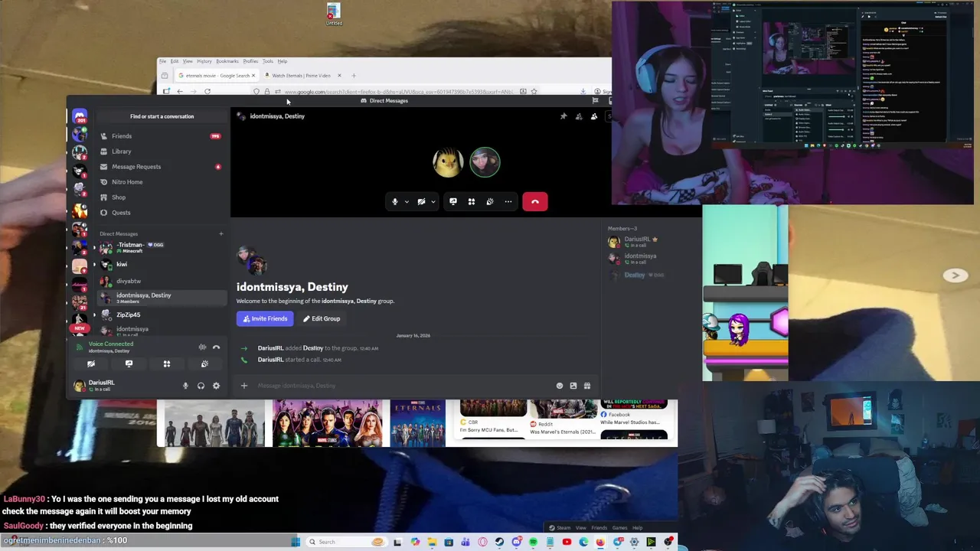Switch to Watch Eternals Prime Video tab
Image resolution: width=980 pixels, height=551 pixels.
[x=301, y=76]
